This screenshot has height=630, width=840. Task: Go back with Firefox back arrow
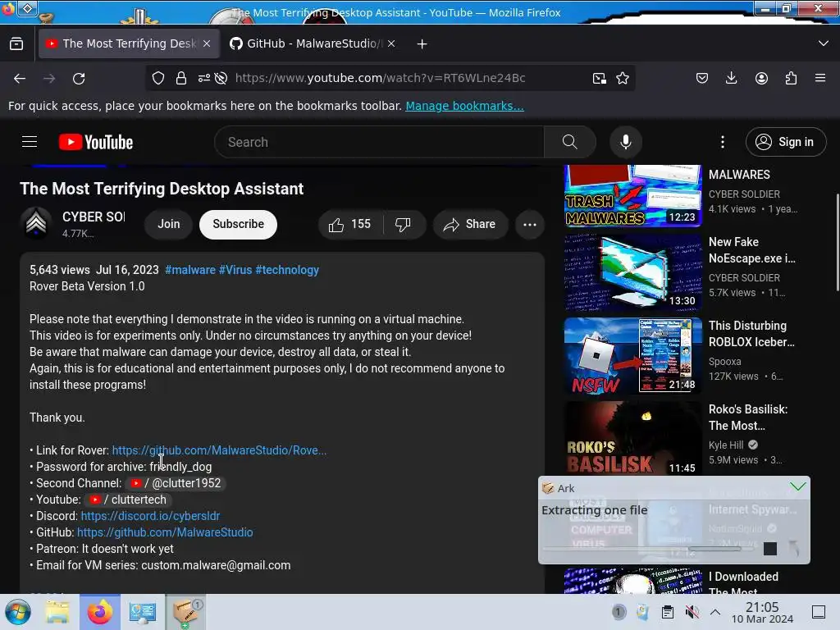(20, 79)
